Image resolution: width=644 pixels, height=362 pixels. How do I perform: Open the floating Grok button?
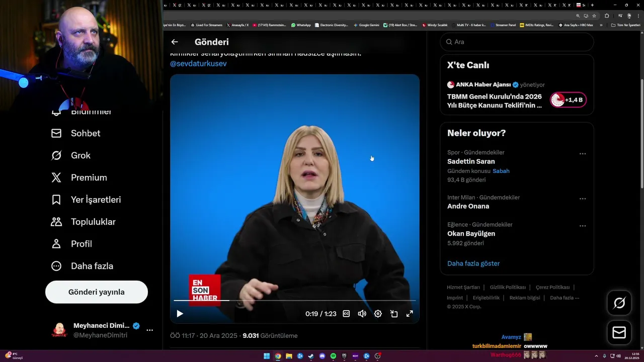pyautogui.click(x=619, y=303)
